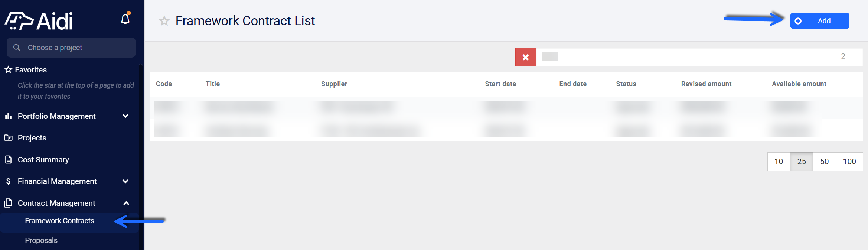
Task: Click the red clear filter X button
Action: 526,57
